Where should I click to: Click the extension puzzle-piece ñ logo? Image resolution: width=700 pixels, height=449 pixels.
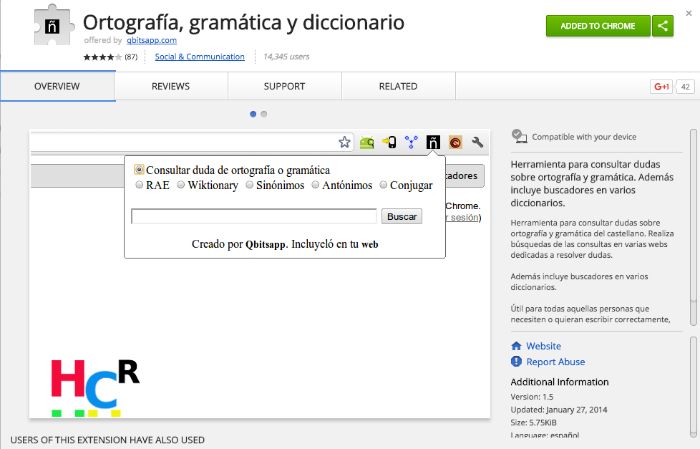coord(53,26)
